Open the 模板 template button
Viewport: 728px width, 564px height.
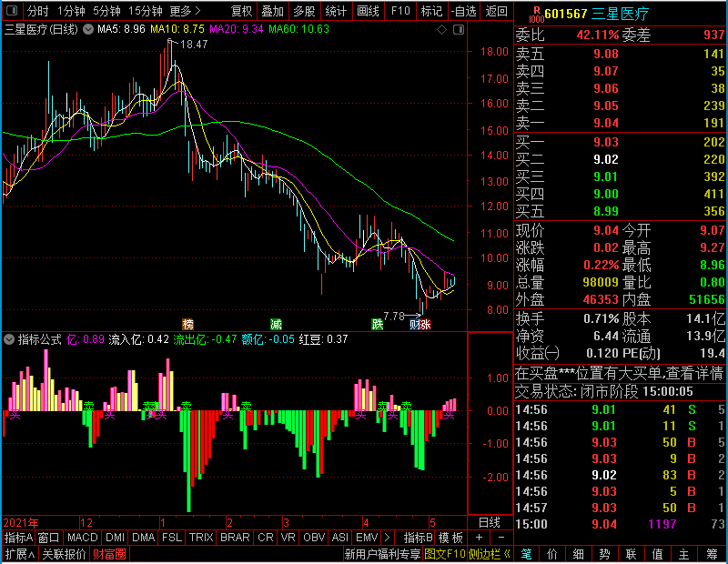point(450,538)
